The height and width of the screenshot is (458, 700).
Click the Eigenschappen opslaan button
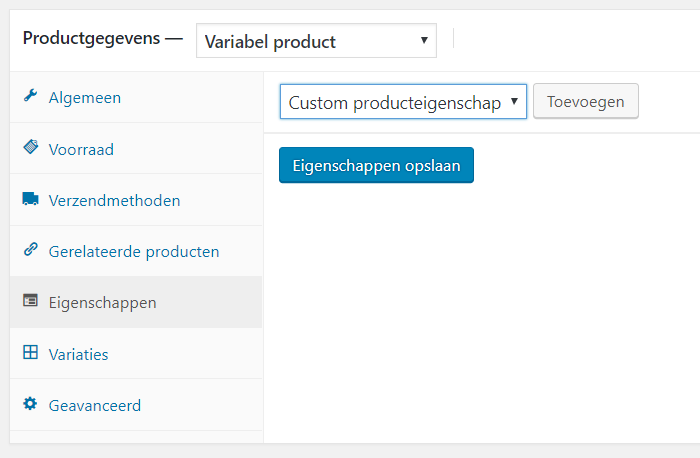point(376,165)
